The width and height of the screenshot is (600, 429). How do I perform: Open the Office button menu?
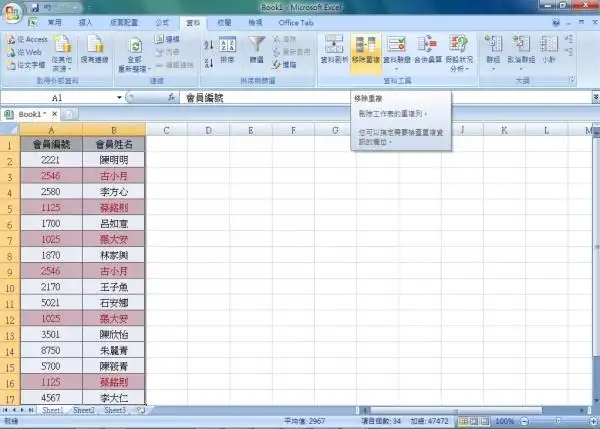11,13
